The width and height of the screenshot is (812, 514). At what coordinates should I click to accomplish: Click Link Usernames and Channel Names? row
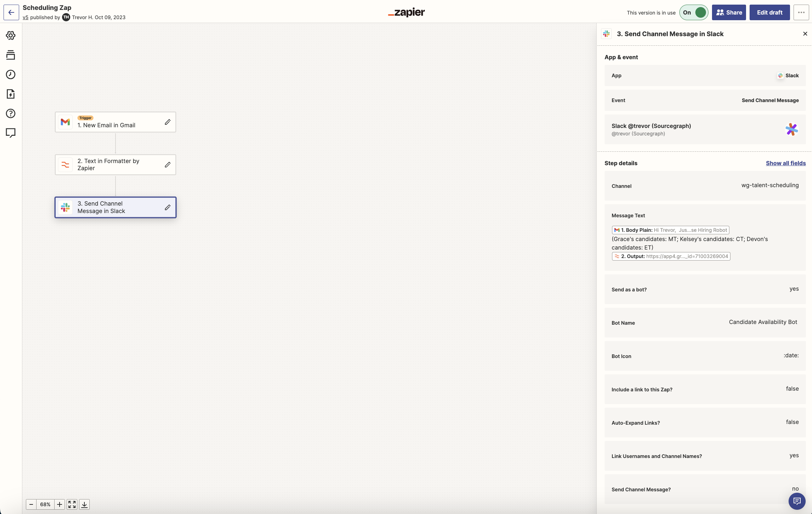[705, 456]
